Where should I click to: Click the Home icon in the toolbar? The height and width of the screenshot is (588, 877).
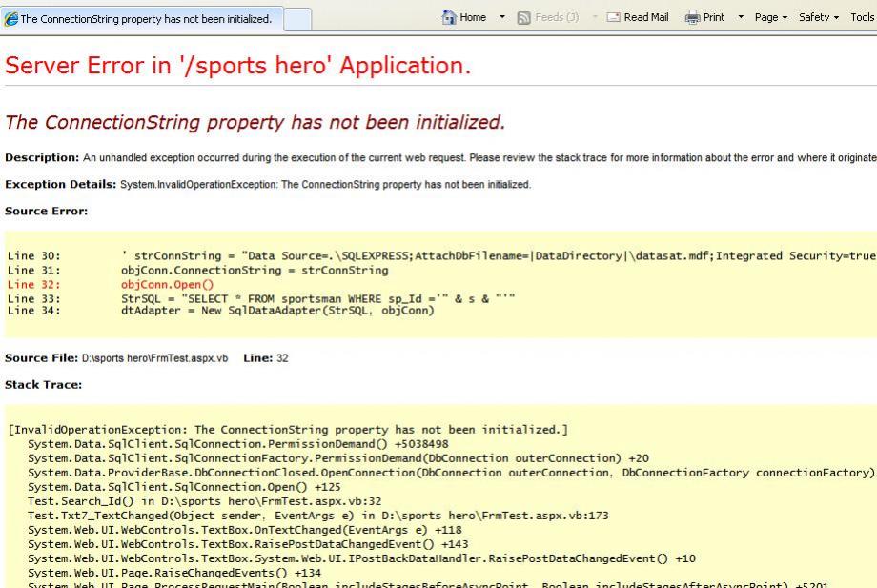[449, 17]
